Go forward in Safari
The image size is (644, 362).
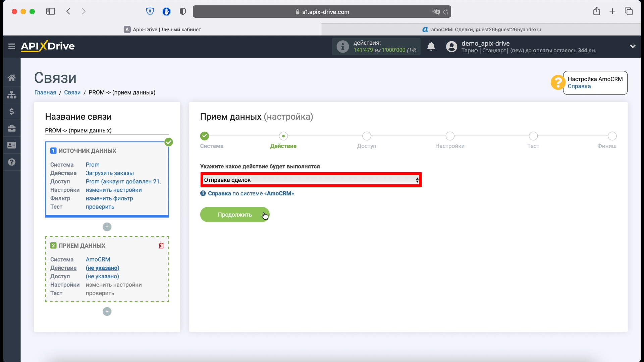[84, 11]
